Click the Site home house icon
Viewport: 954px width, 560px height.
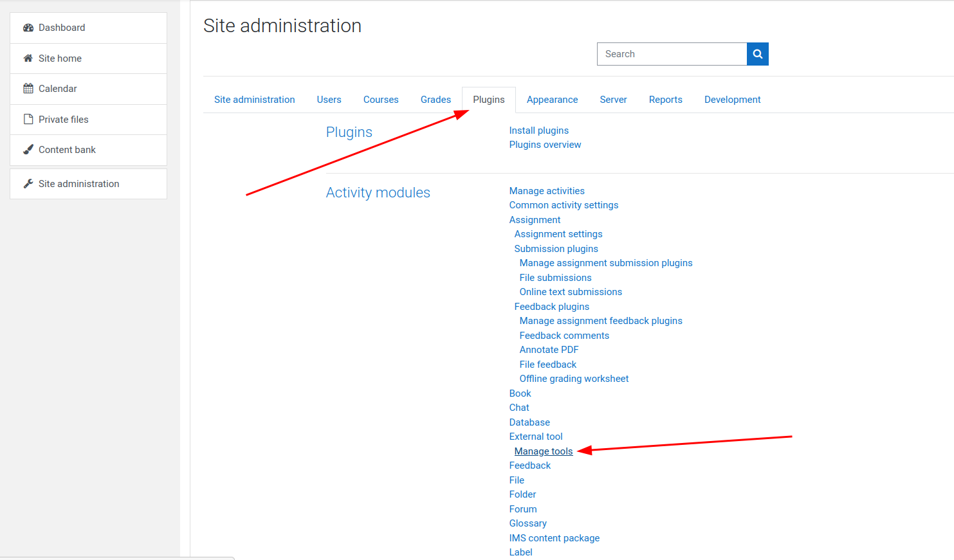tap(27, 58)
